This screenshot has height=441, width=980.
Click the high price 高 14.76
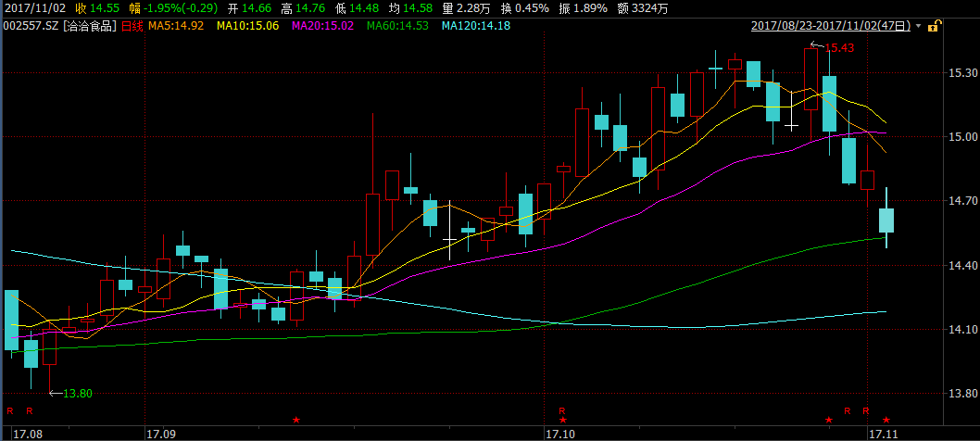(304, 8)
